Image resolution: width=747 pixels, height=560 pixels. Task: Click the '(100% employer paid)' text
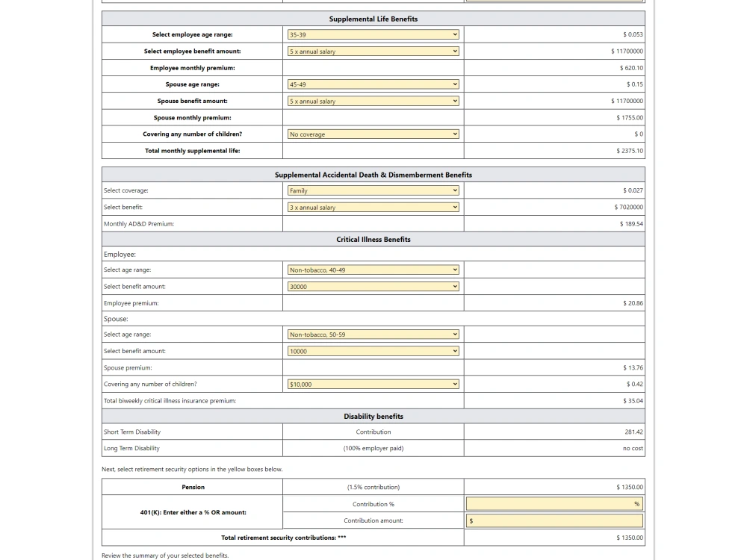tap(373, 449)
